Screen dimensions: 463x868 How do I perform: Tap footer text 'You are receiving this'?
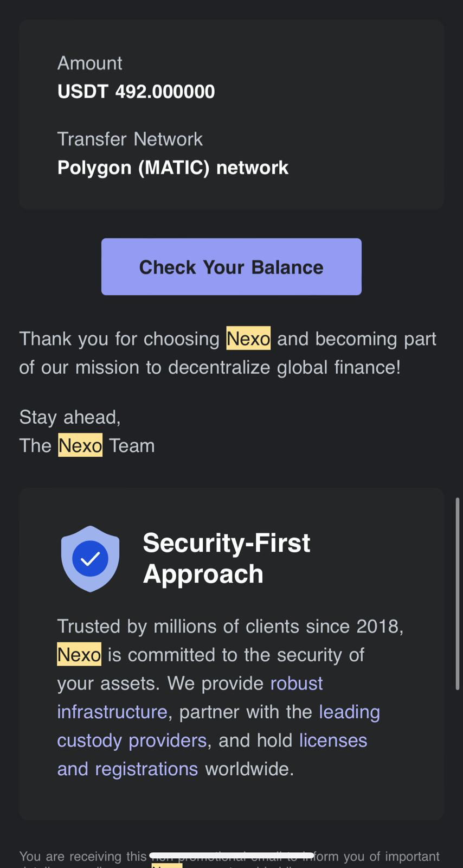point(82,857)
